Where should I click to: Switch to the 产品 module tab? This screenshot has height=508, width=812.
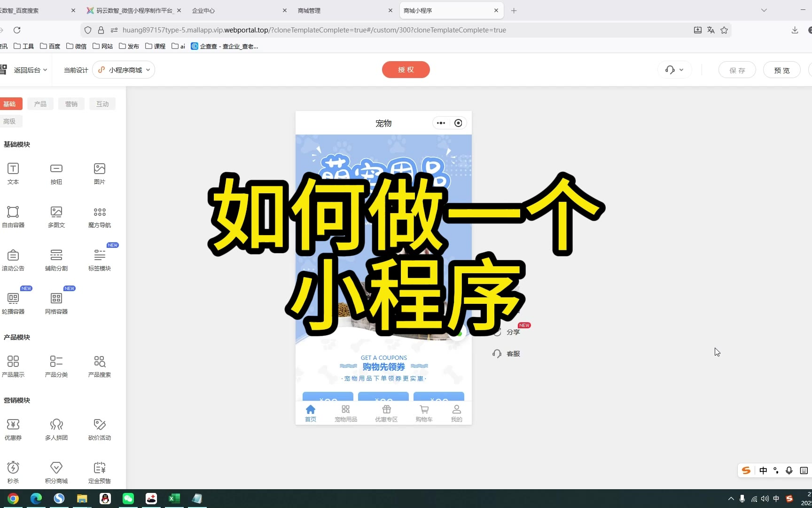click(x=40, y=104)
